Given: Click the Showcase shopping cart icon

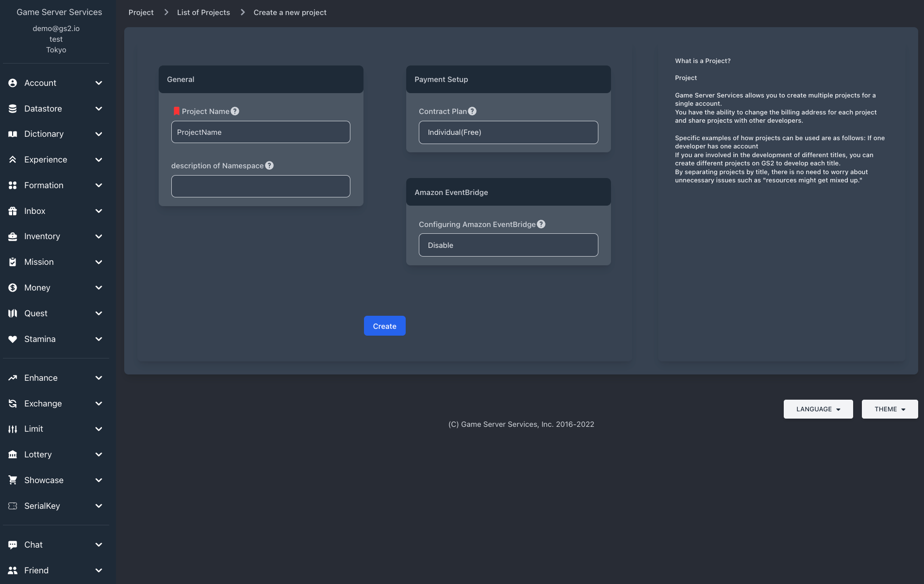Looking at the screenshot, I should click(13, 480).
